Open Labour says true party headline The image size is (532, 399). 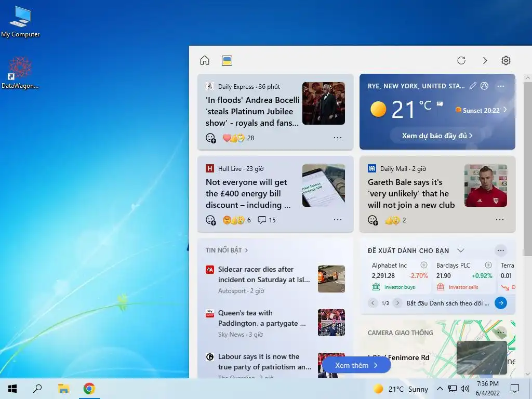tap(264, 362)
